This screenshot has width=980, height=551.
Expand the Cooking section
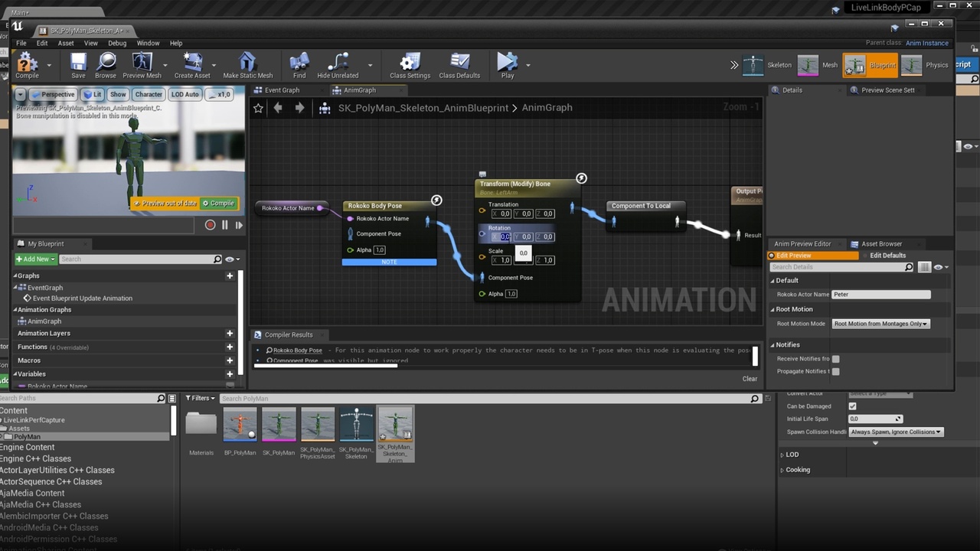click(782, 470)
